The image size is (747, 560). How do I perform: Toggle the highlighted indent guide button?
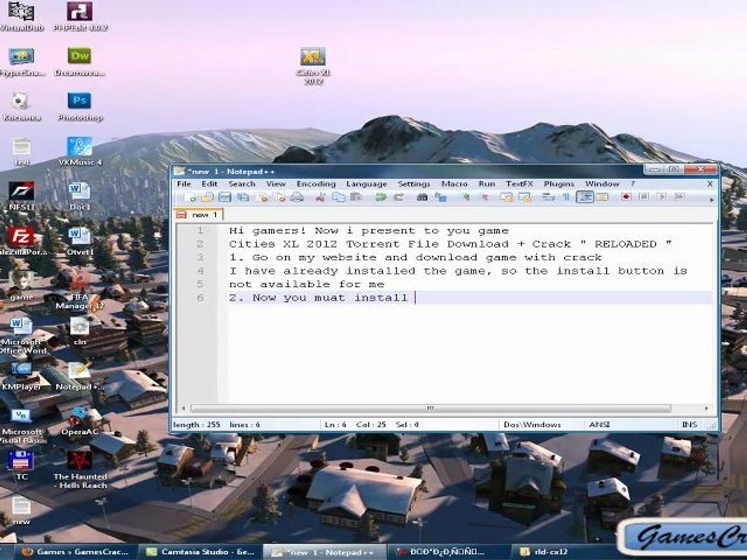click(585, 197)
